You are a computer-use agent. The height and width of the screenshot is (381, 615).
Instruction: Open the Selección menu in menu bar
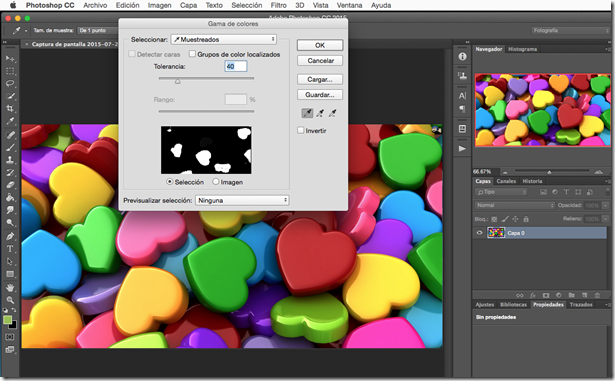click(246, 5)
